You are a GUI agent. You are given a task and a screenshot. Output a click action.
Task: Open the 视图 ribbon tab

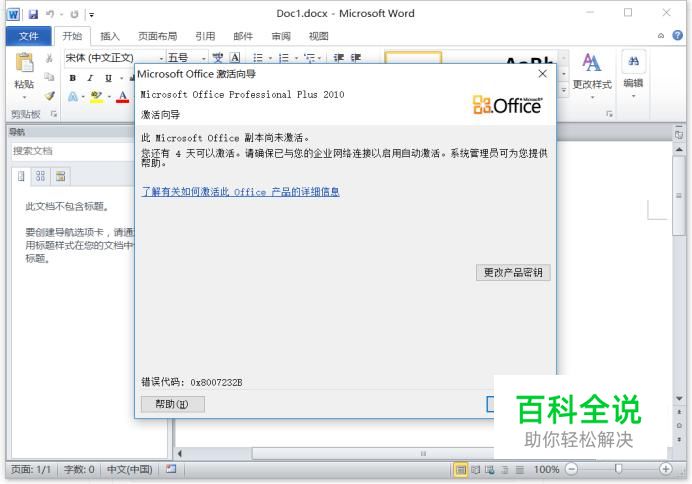click(319, 36)
